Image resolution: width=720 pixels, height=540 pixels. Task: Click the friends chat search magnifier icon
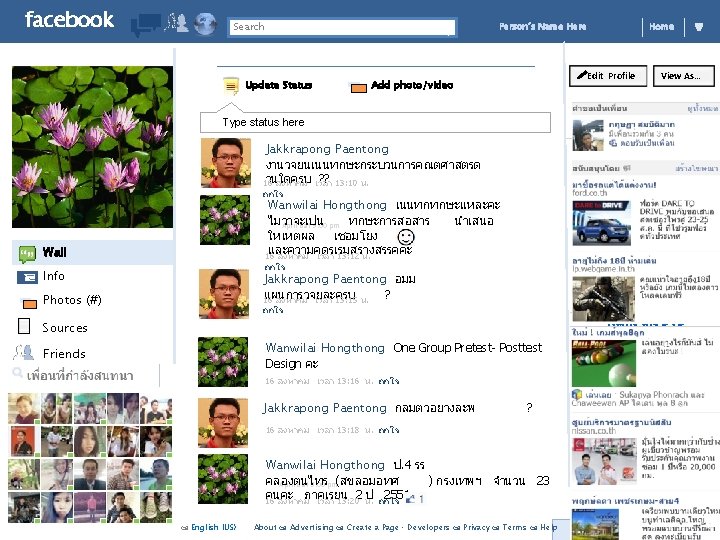click(x=17, y=372)
